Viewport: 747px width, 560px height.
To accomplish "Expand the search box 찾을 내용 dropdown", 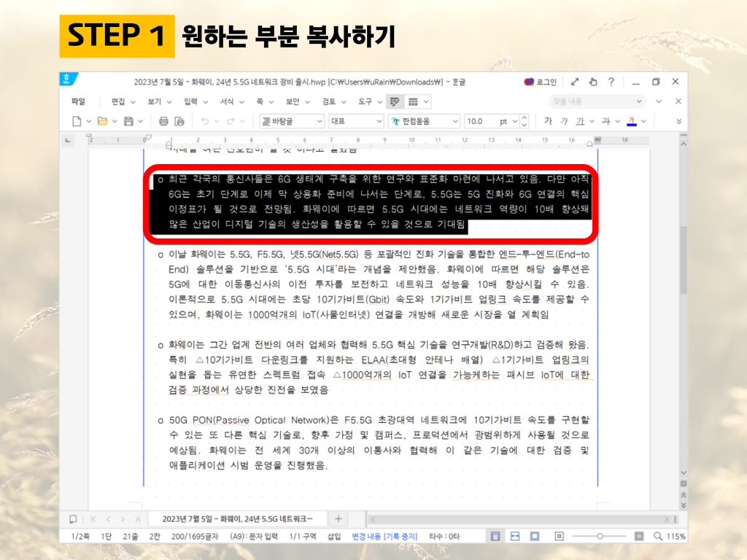I will 639,101.
